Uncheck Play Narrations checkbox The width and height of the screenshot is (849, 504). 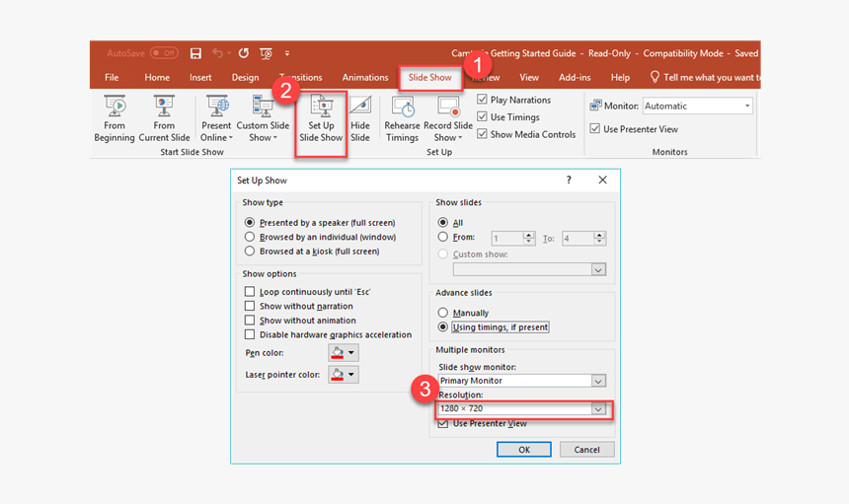click(x=483, y=100)
